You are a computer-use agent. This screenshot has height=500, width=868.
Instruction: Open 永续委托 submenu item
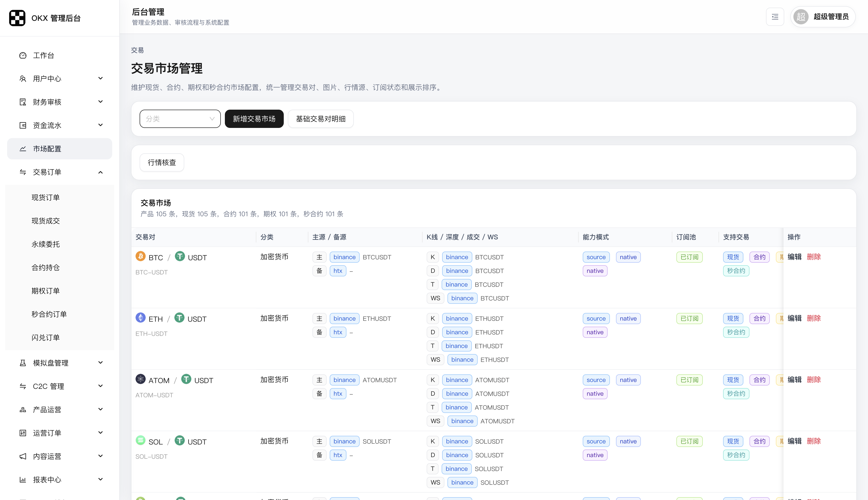coord(60,244)
